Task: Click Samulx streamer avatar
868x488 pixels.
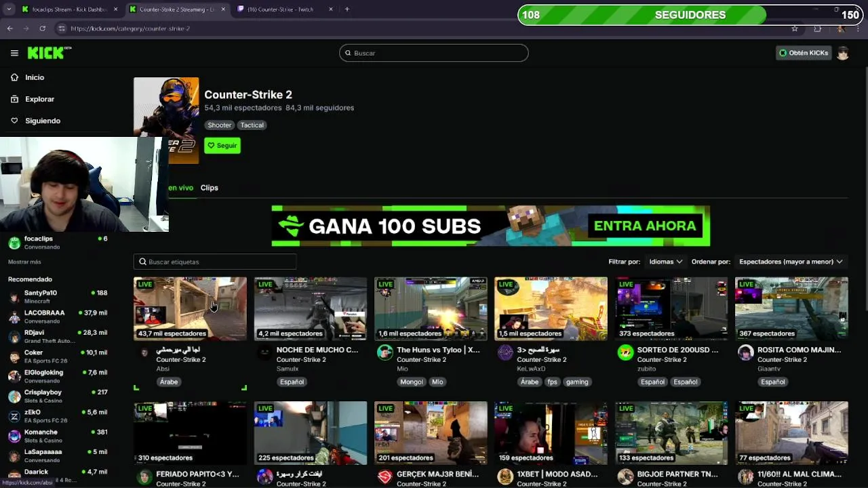Action: (264, 352)
